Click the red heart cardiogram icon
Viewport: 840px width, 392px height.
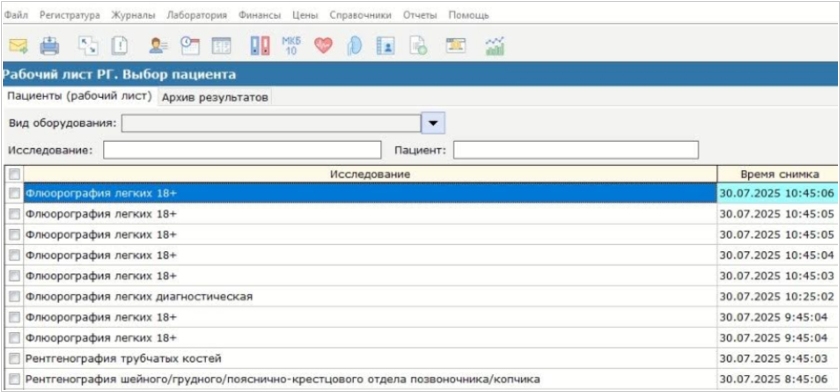click(x=324, y=46)
